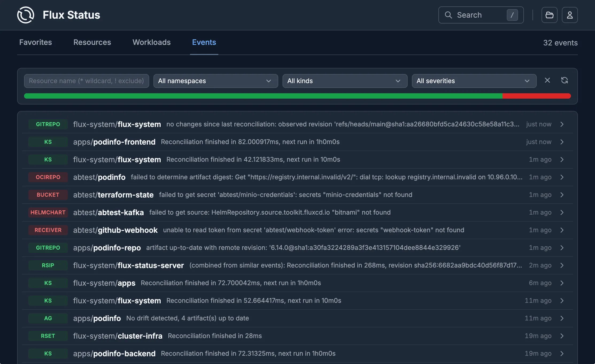This screenshot has height=364, width=595.
Task: Click the bitnami not found error message
Action: coord(270,212)
